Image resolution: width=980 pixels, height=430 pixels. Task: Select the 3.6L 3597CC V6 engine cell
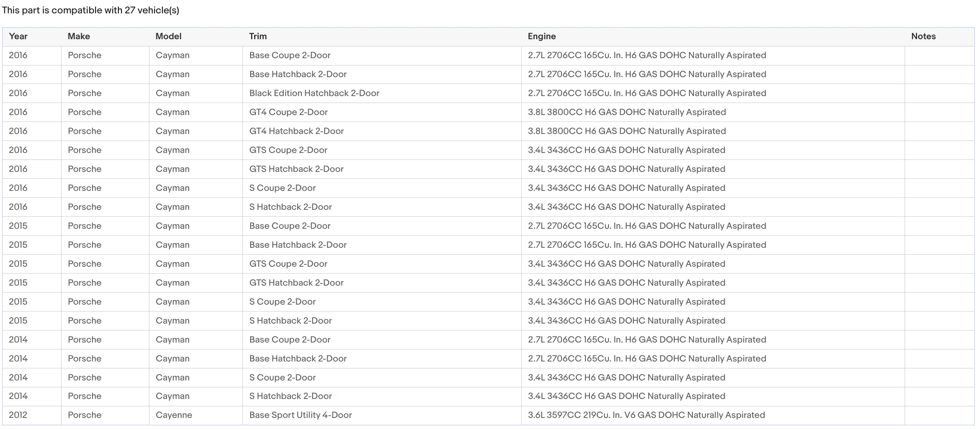click(x=713, y=415)
